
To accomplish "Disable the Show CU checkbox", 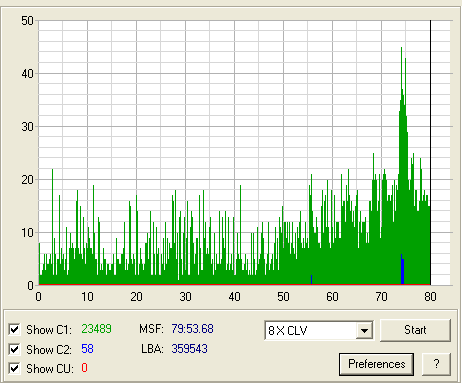I will (x=14, y=368).
